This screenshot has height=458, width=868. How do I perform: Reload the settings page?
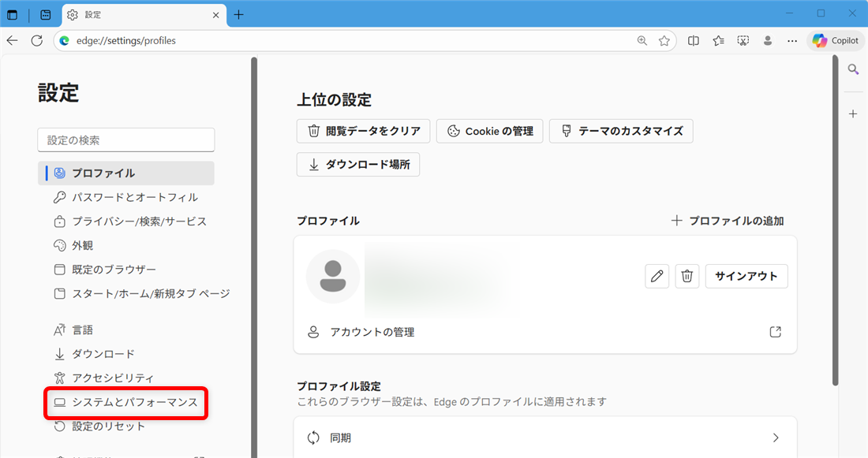(36, 40)
